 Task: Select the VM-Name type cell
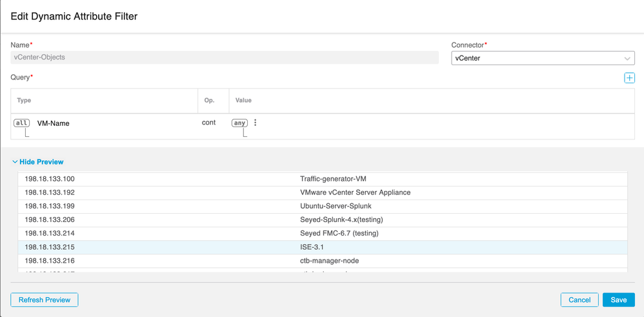coord(53,123)
